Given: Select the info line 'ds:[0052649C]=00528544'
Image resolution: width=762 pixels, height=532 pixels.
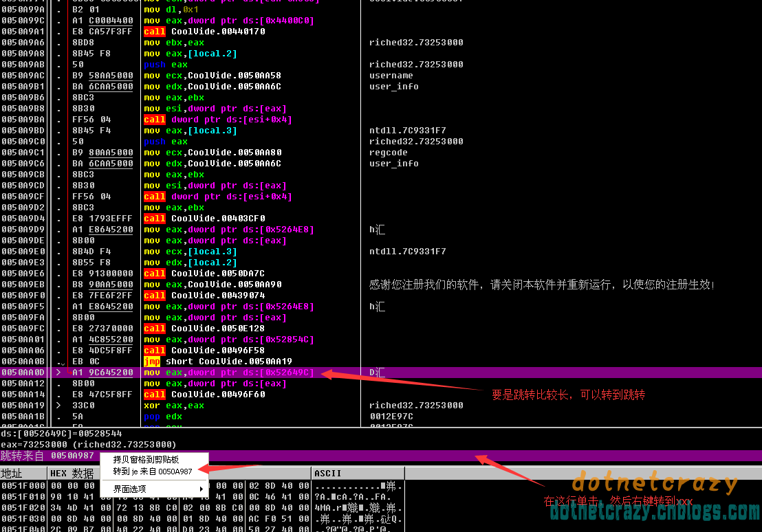Looking at the screenshot, I should 62,434.
